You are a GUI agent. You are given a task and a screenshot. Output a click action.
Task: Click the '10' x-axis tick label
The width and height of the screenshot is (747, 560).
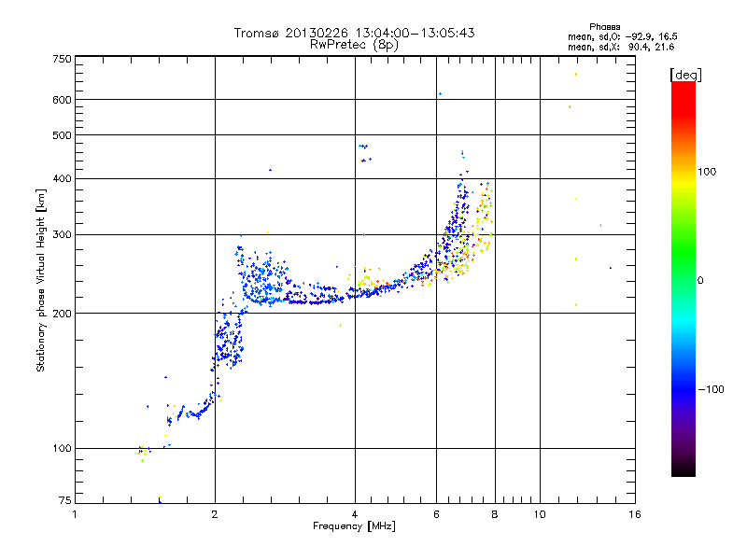click(540, 515)
